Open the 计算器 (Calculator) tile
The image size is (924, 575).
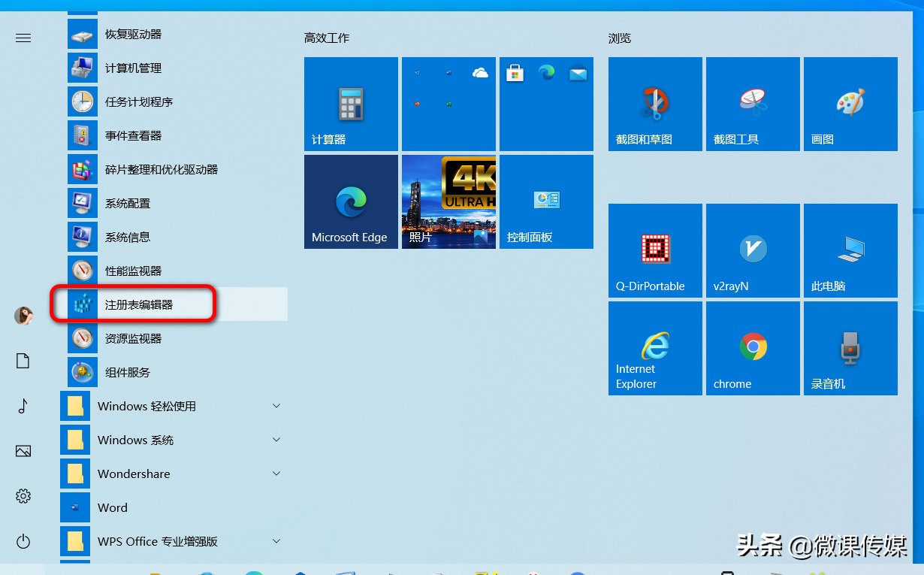[x=350, y=104]
